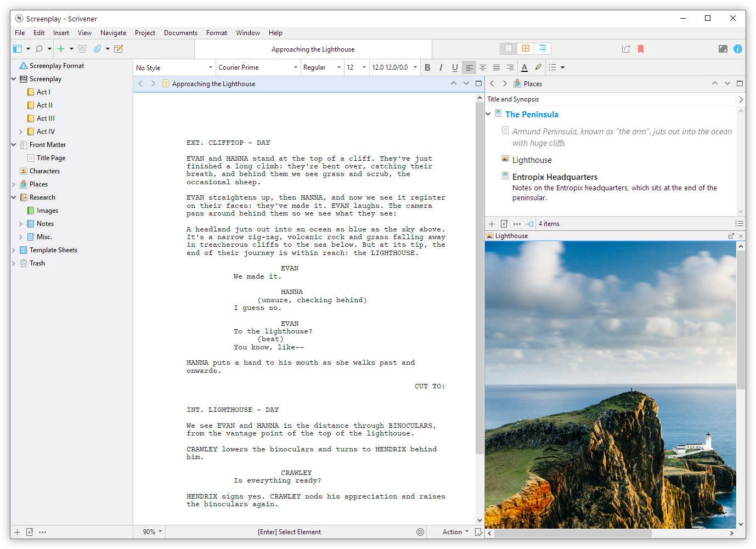Toggle bold formatting in the format bar
This screenshot has width=756, height=549.
427,67
